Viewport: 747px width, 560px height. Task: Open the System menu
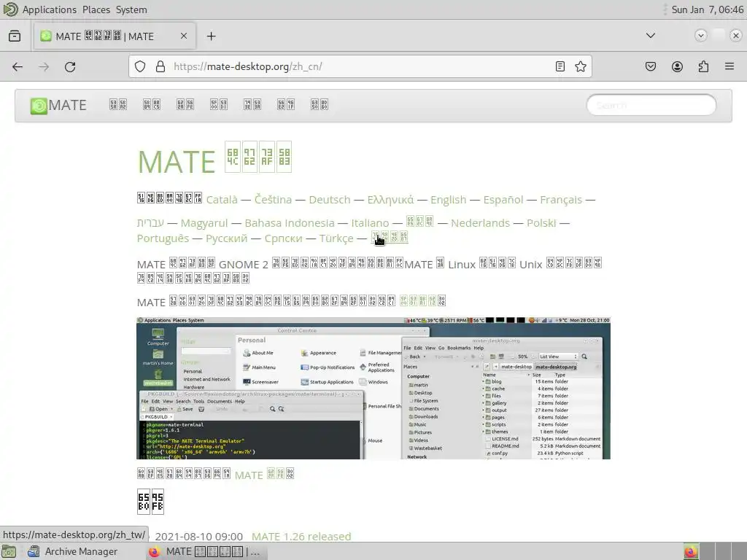(x=131, y=9)
